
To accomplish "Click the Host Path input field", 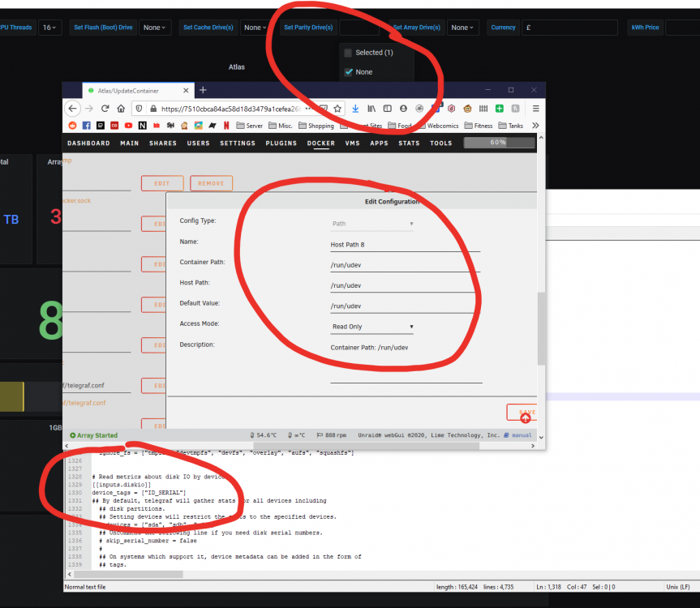I will tap(406, 285).
